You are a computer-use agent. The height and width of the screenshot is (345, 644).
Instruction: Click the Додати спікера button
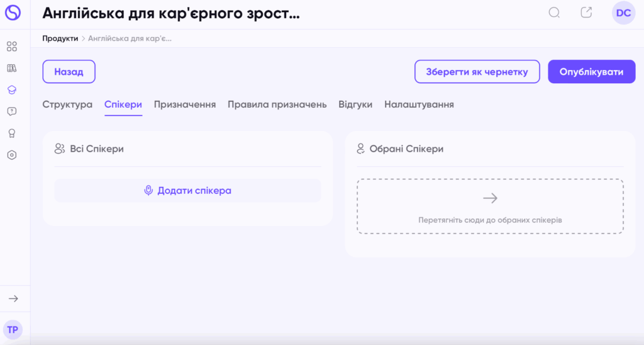(187, 190)
